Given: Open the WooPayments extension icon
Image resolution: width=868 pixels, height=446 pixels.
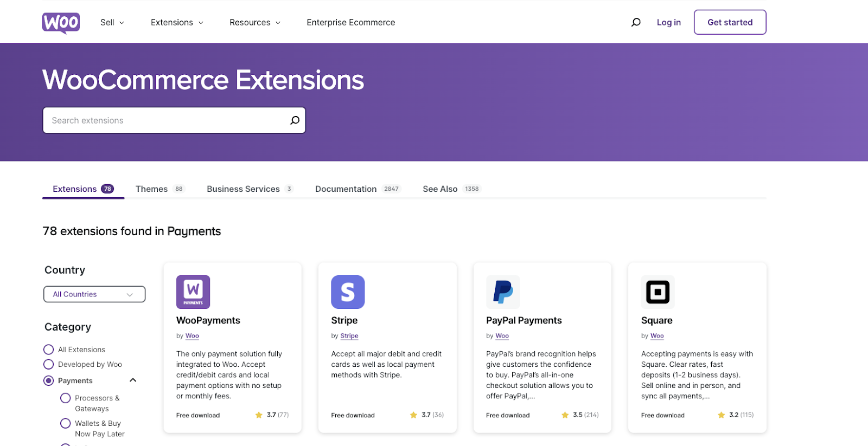Looking at the screenshot, I should (x=193, y=292).
